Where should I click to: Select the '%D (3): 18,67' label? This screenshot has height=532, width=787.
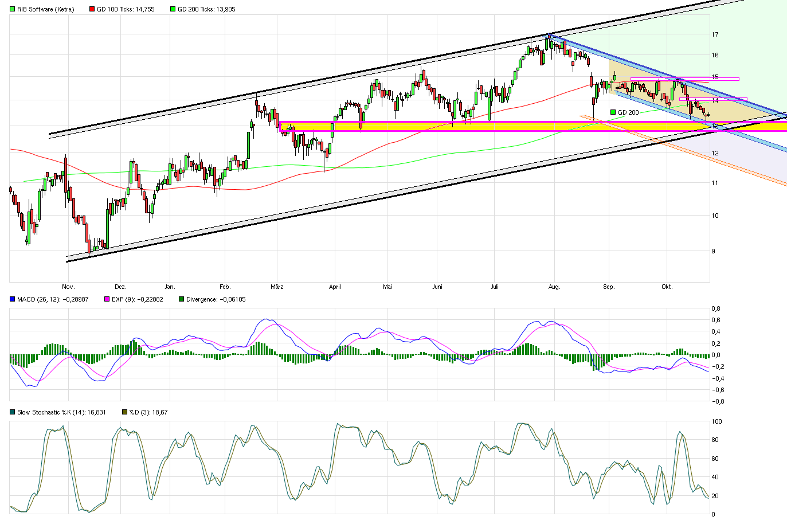point(148,412)
